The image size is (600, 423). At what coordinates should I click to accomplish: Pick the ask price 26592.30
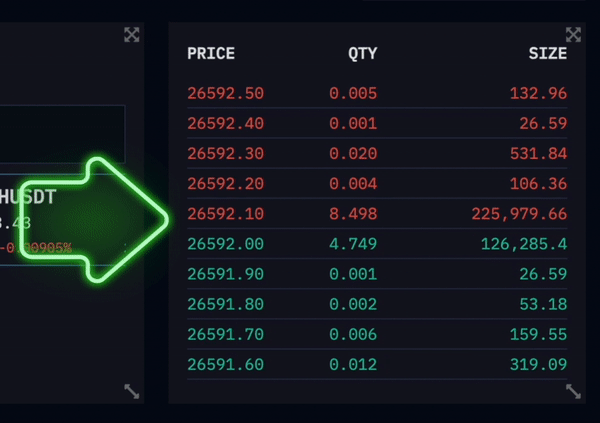225,154
